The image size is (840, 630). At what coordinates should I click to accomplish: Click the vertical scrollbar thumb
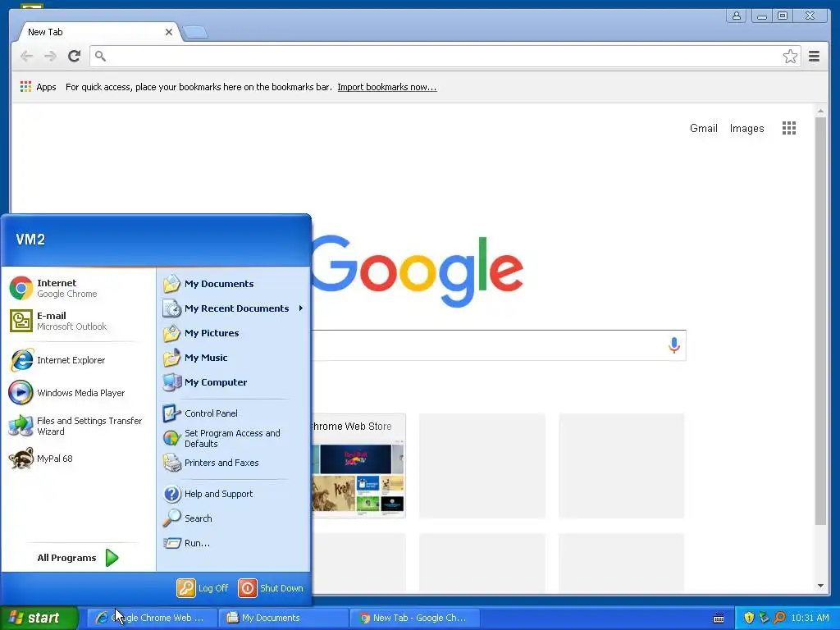820,321
